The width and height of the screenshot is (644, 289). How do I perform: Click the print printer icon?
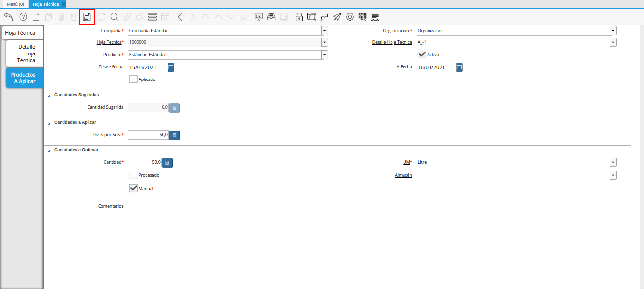click(x=284, y=17)
